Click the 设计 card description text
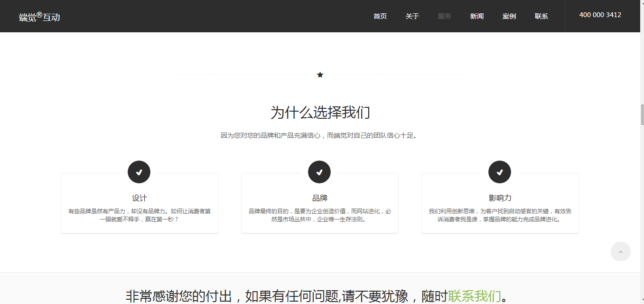 [x=140, y=215]
